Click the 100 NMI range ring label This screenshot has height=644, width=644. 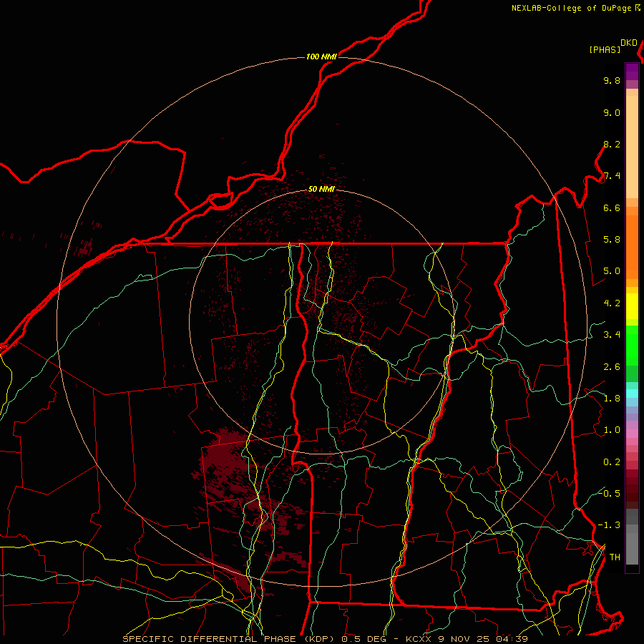[x=321, y=57]
